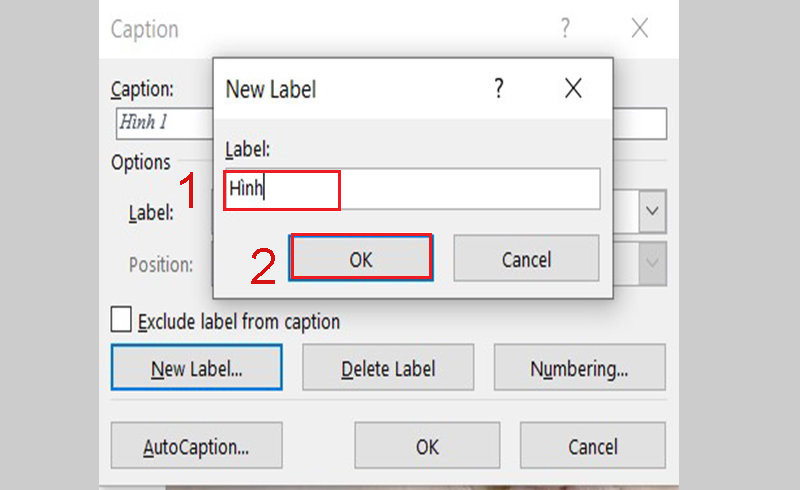Check Exclude label from caption box
Screen dimensions: 800x490
pos(121,320)
